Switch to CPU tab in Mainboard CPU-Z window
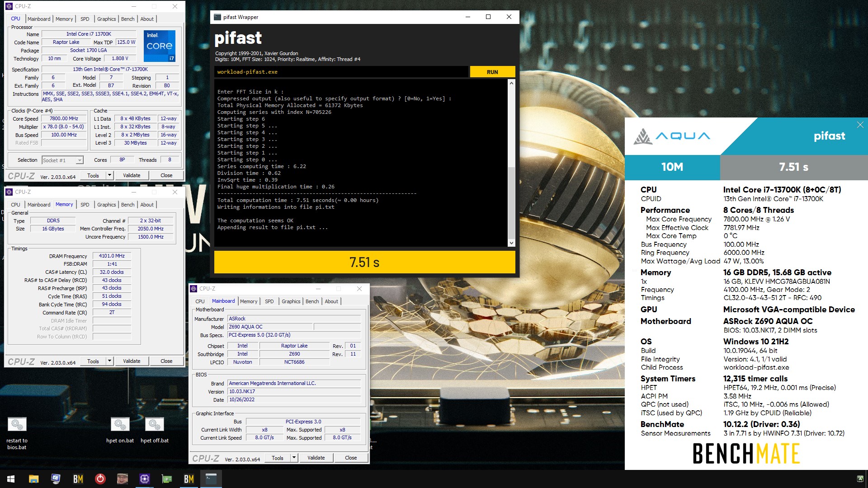The image size is (868, 488). 200,301
